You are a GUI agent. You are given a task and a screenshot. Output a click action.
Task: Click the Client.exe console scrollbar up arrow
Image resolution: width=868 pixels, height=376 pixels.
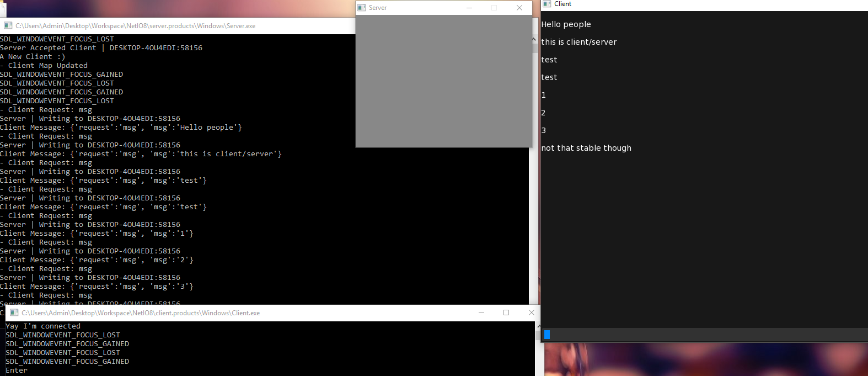point(538,326)
